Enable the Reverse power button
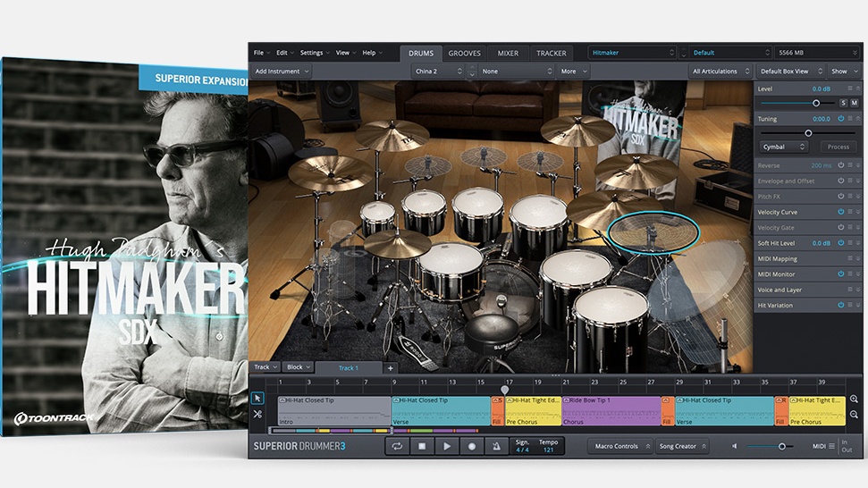Viewport: 868px width, 488px height. point(841,164)
